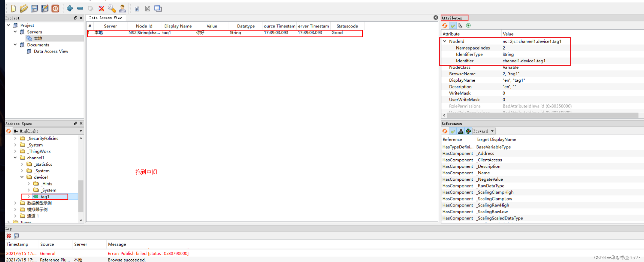Select the Remove Server minus icon
Image resolution: width=644 pixels, height=262 pixels.
(x=80, y=8)
